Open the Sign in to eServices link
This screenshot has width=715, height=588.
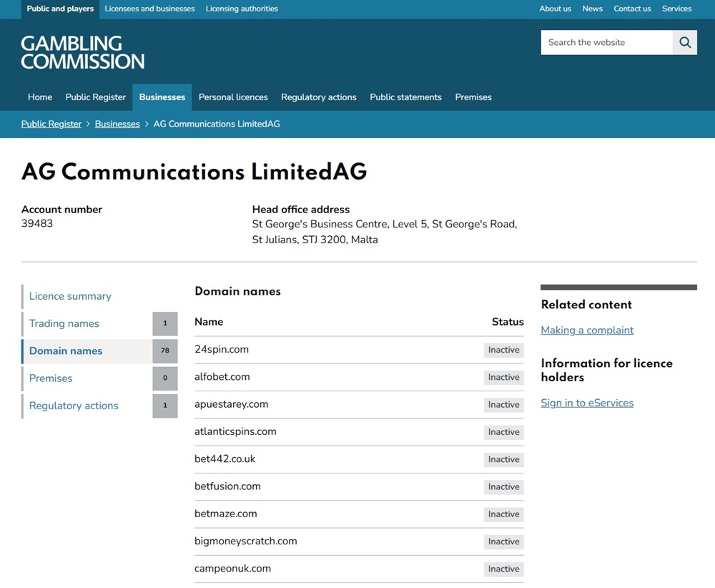(587, 403)
